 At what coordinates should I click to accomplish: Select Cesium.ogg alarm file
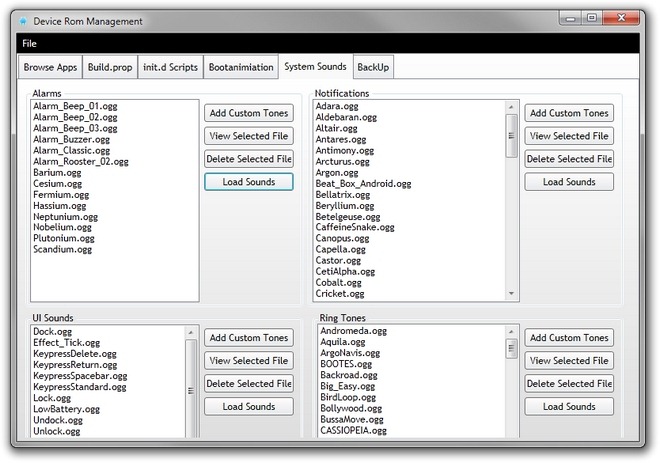58,184
